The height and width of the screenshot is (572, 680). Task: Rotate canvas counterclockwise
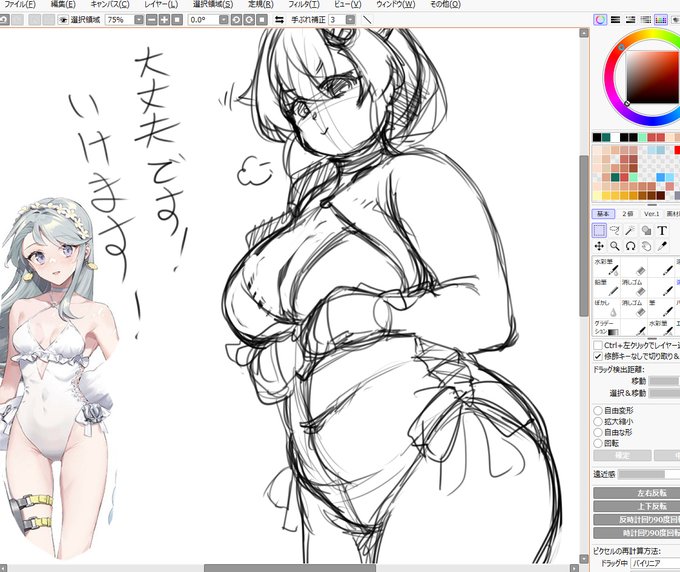tap(236, 20)
